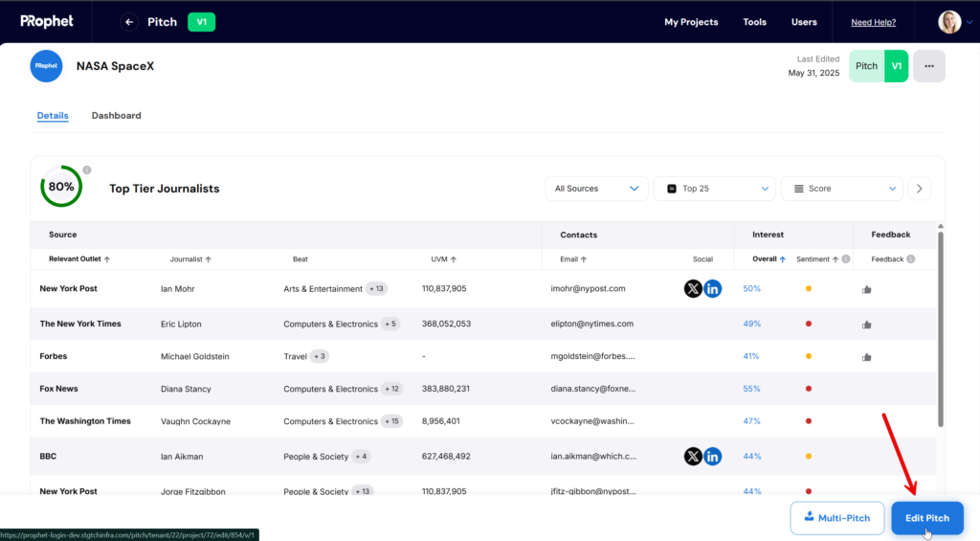
Task: Click the user profile avatar
Action: (x=949, y=22)
